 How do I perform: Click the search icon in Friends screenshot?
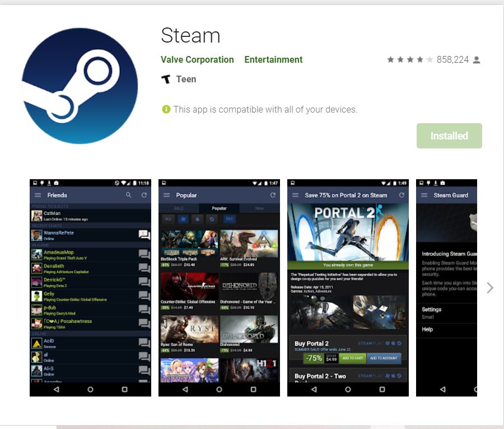tap(129, 195)
